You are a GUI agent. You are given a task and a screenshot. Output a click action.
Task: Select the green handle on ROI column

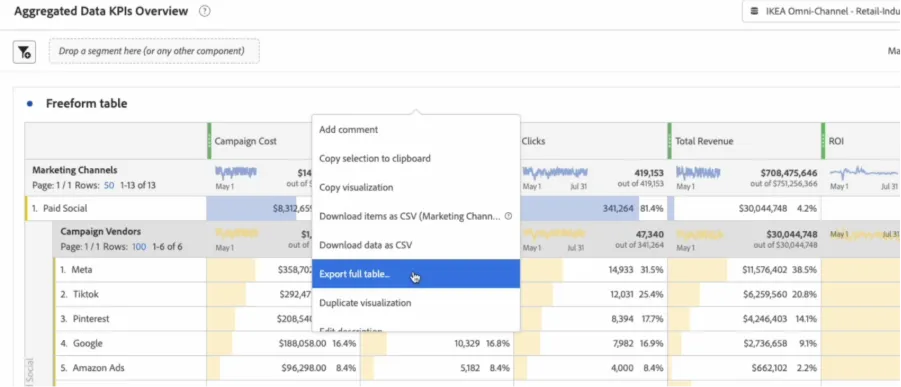823,141
